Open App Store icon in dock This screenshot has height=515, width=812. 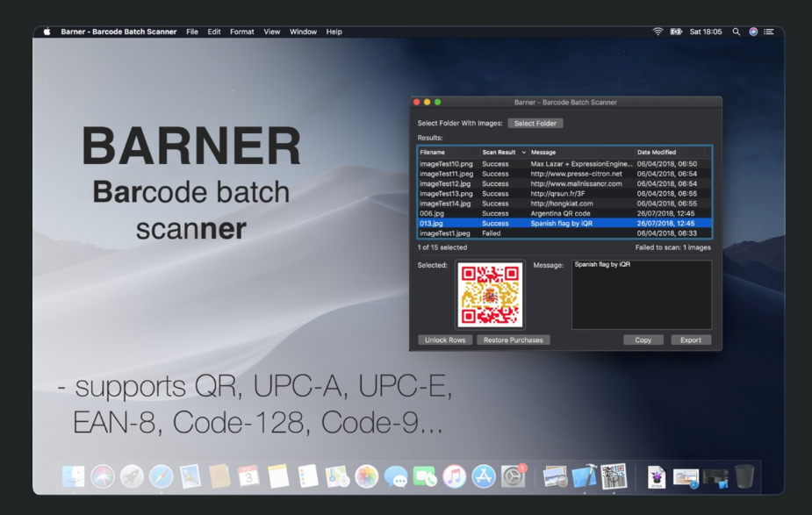[x=484, y=476]
